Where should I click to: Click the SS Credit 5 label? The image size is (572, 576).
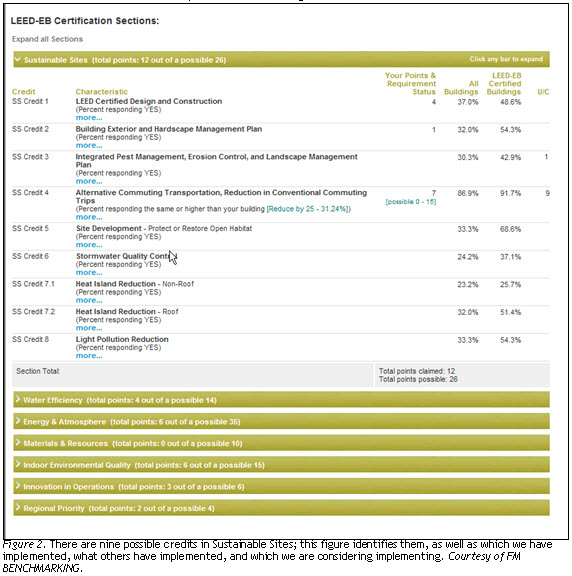(x=30, y=228)
